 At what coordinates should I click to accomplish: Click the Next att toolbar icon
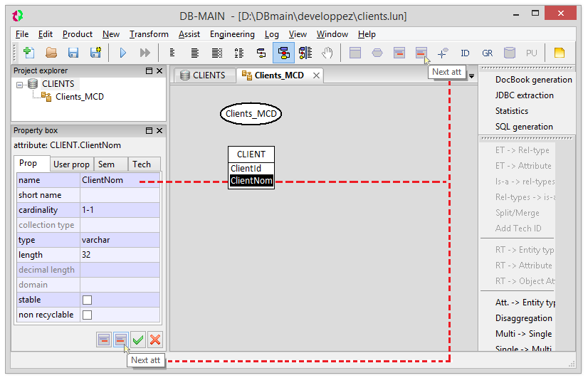click(421, 53)
